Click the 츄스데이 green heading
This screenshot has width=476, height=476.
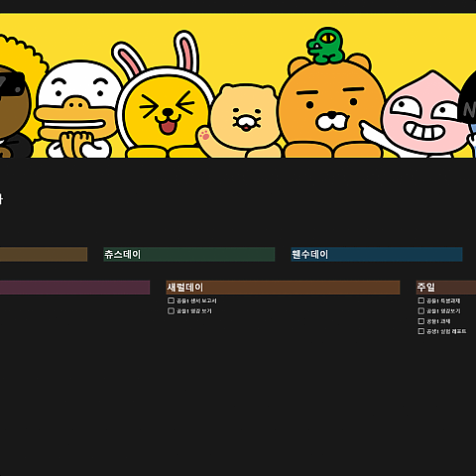click(x=189, y=254)
